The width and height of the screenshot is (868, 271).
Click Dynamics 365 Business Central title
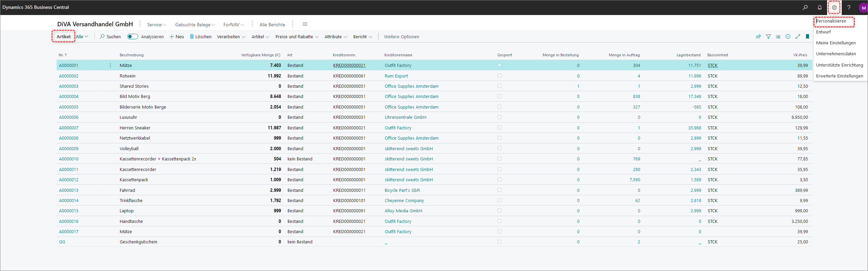click(x=35, y=7)
